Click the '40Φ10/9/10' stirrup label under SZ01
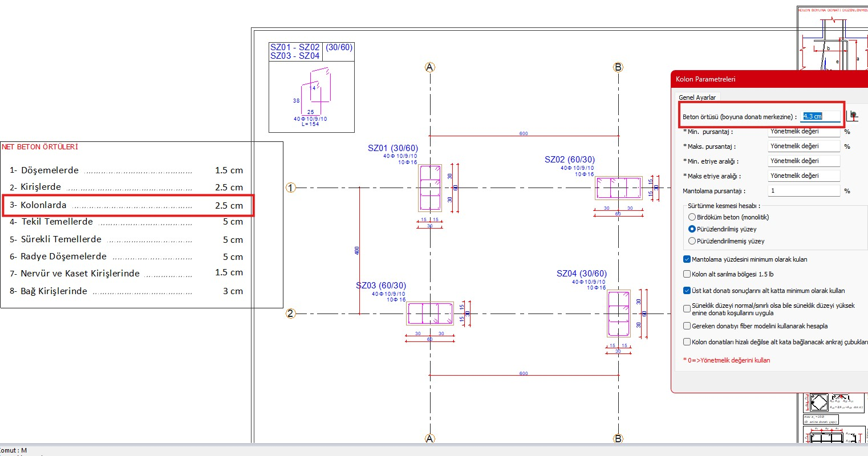The height and width of the screenshot is (456, 868). 400,156
